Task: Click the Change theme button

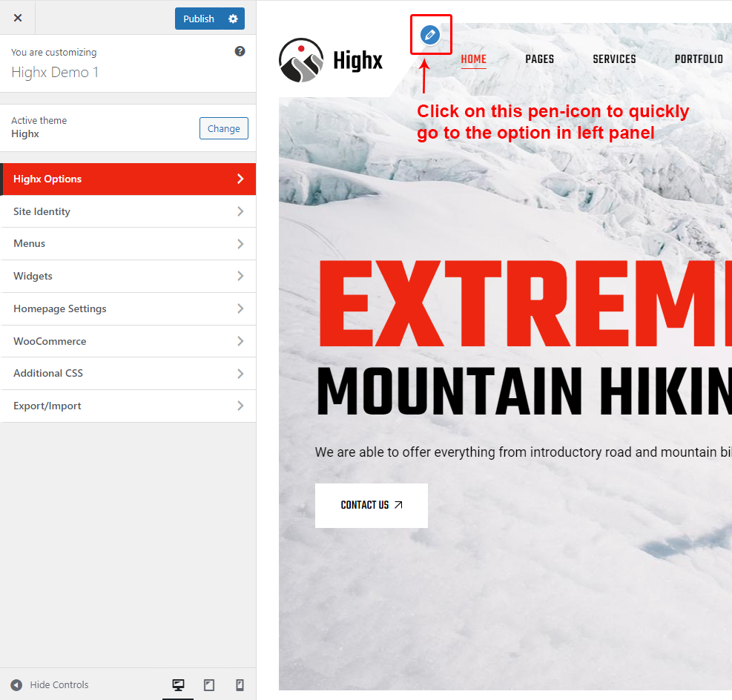Action: [x=223, y=128]
